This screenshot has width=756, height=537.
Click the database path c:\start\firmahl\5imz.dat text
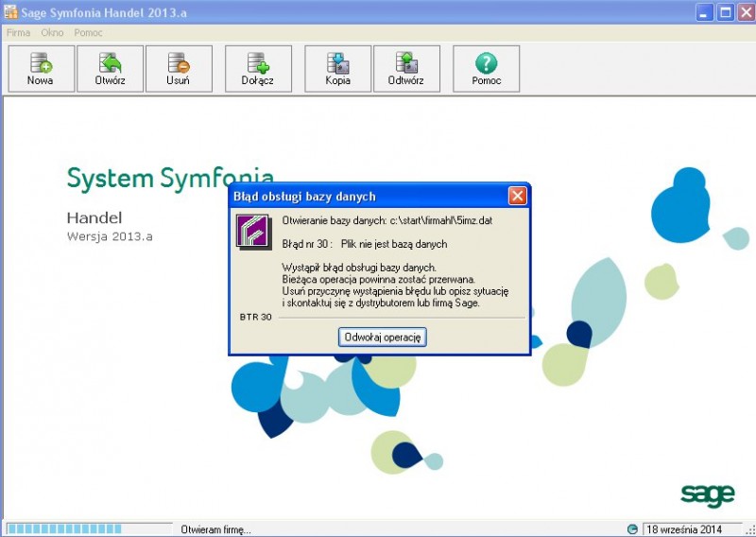coord(441,220)
